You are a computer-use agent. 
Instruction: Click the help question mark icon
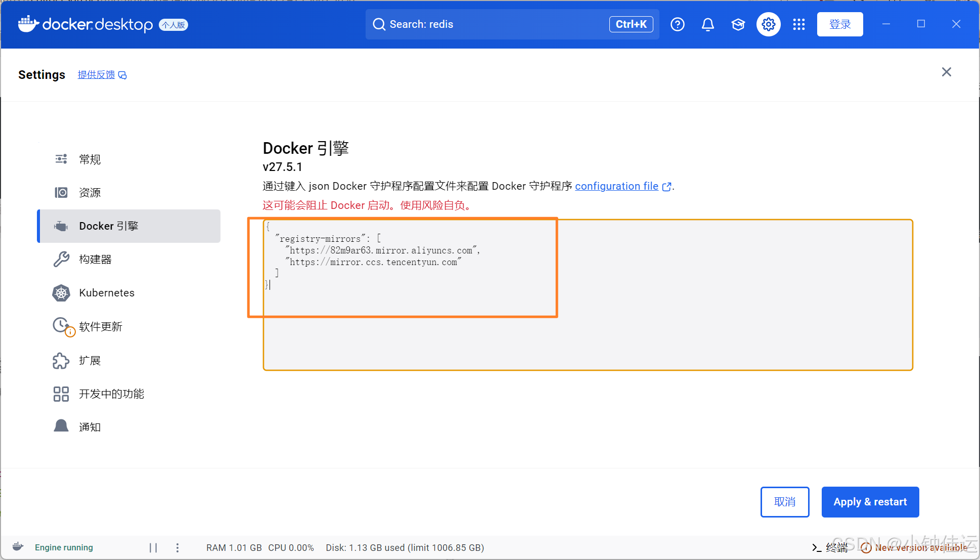(678, 24)
